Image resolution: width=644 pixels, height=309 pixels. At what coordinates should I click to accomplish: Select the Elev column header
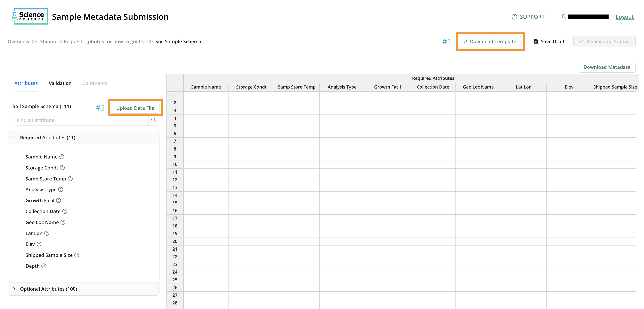[569, 87]
